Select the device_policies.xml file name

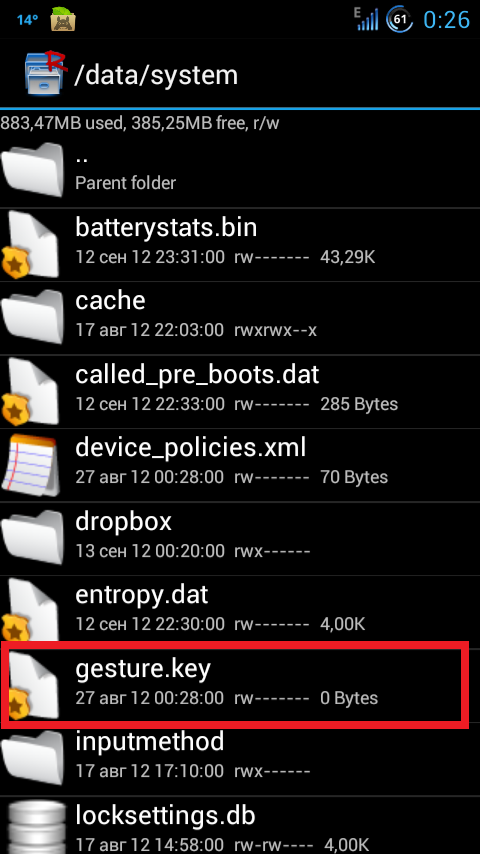191,448
